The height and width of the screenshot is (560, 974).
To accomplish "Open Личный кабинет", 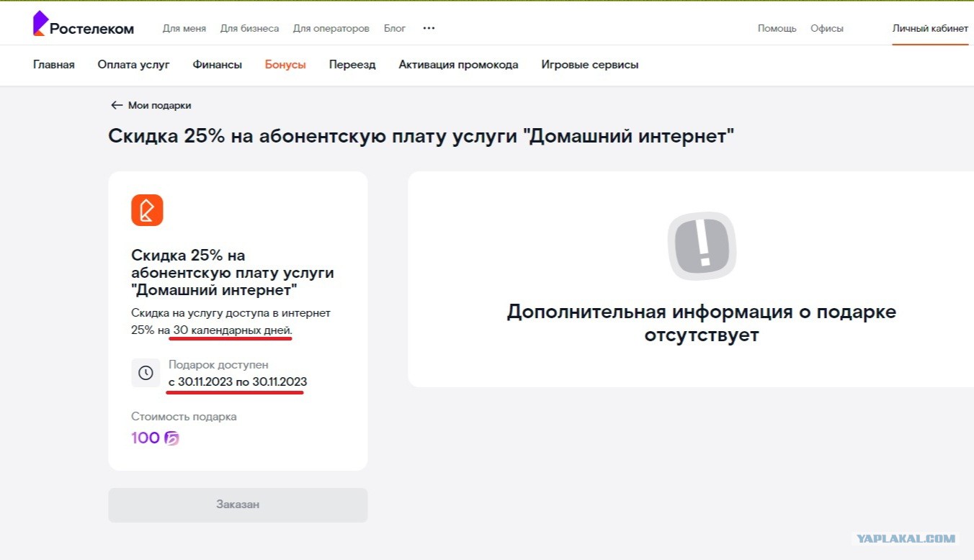I will point(930,29).
